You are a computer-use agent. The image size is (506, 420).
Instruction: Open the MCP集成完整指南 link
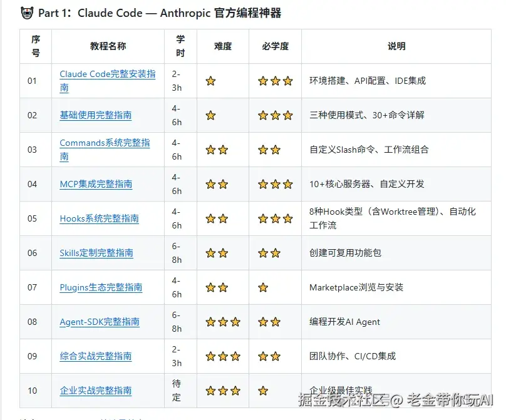[x=96, y=184]
